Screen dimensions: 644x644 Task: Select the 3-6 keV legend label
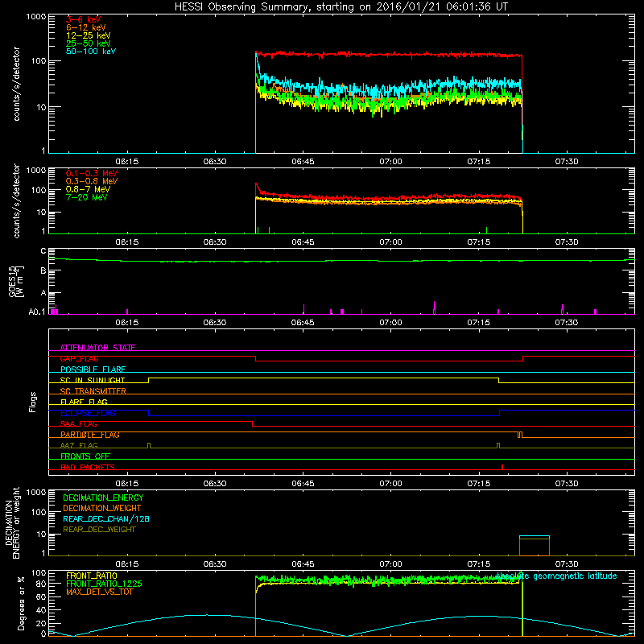point(84,19)
